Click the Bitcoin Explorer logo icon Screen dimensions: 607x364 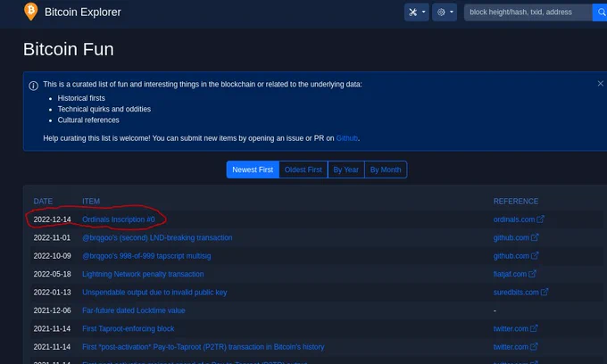(31, 12)
